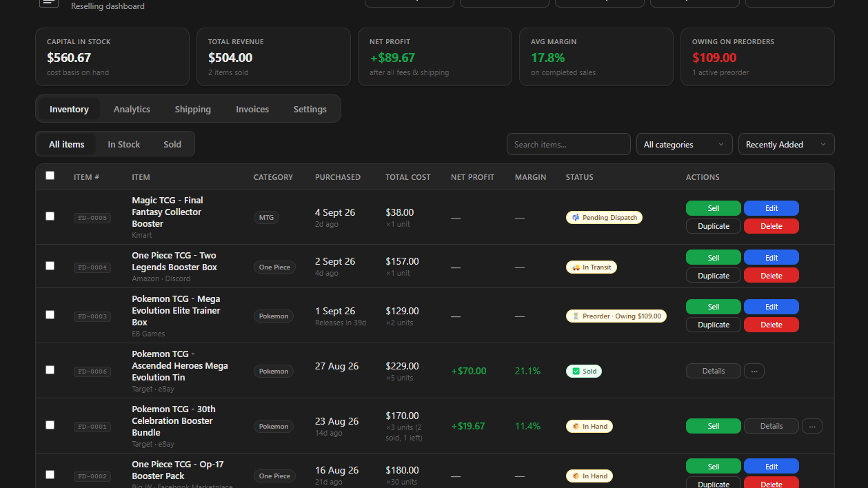Toggle the select-all checkbox in table header
This screenshot has width=868, height=488.
tap(50, 176)
